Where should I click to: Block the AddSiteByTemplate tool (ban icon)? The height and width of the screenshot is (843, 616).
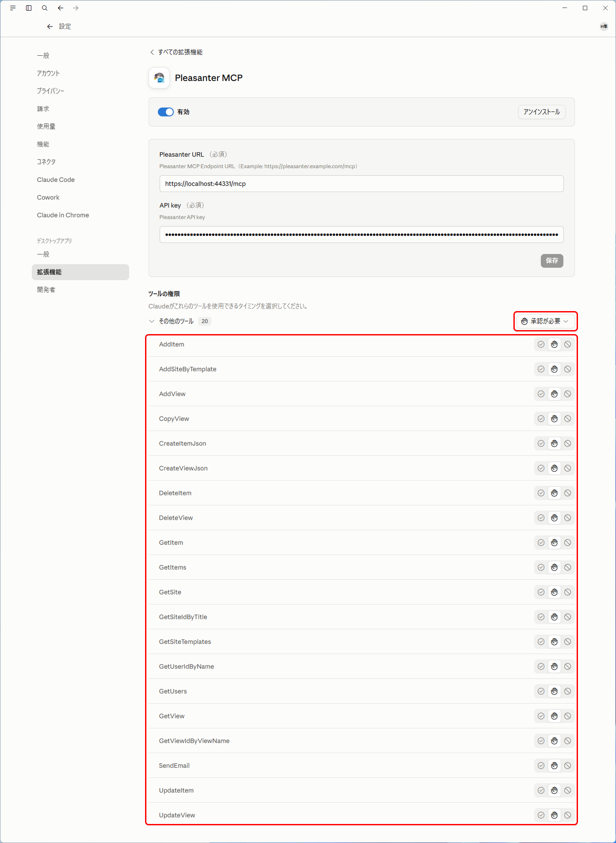point(567,369)
